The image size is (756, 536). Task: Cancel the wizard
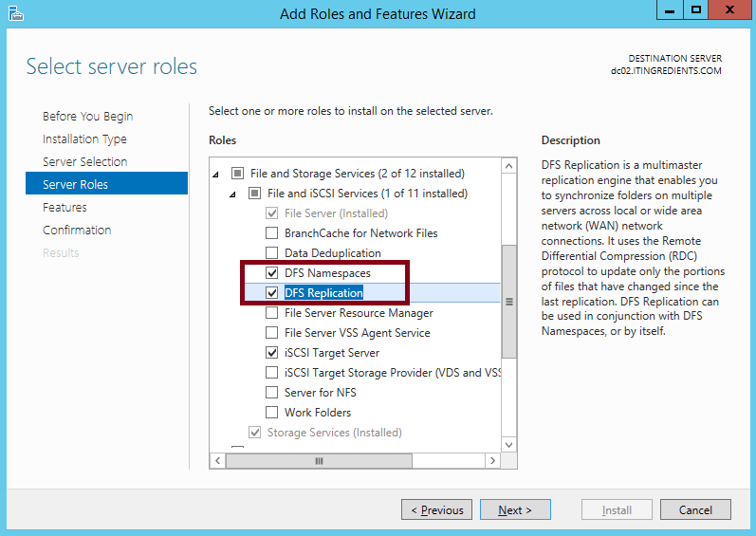click(x=695, y=510)
